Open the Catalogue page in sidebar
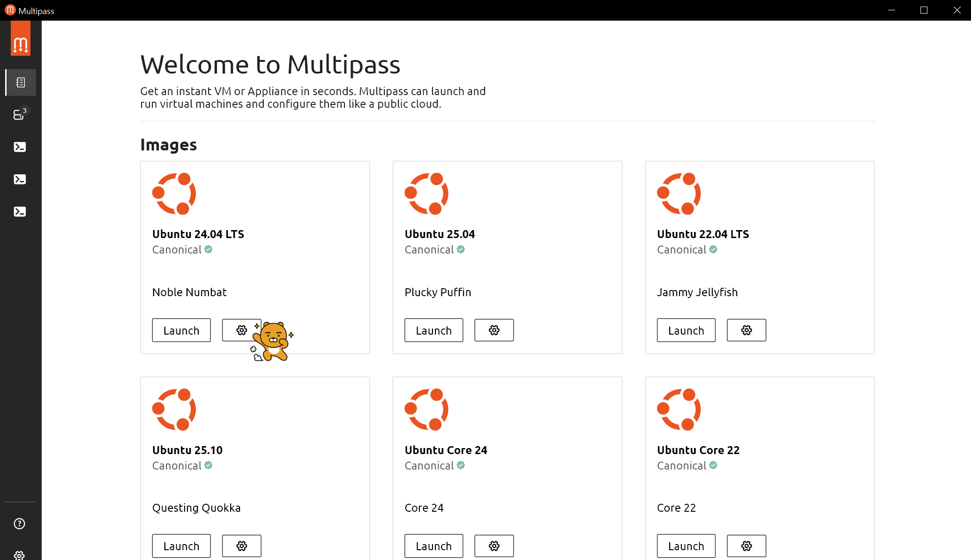The image size is (971, 560). coord(20,82)
